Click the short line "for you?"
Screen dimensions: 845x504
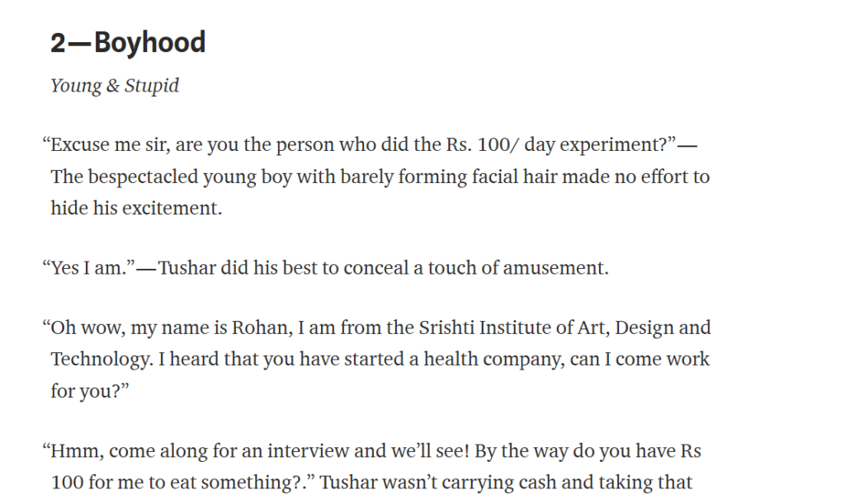click(x=87, y=390)
